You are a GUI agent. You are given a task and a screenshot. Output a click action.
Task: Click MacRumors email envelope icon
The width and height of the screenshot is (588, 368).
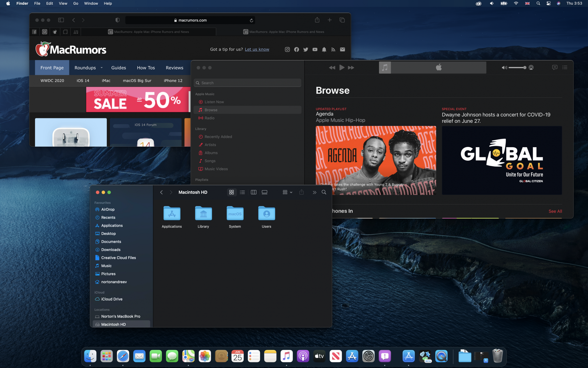click(343, 49)
